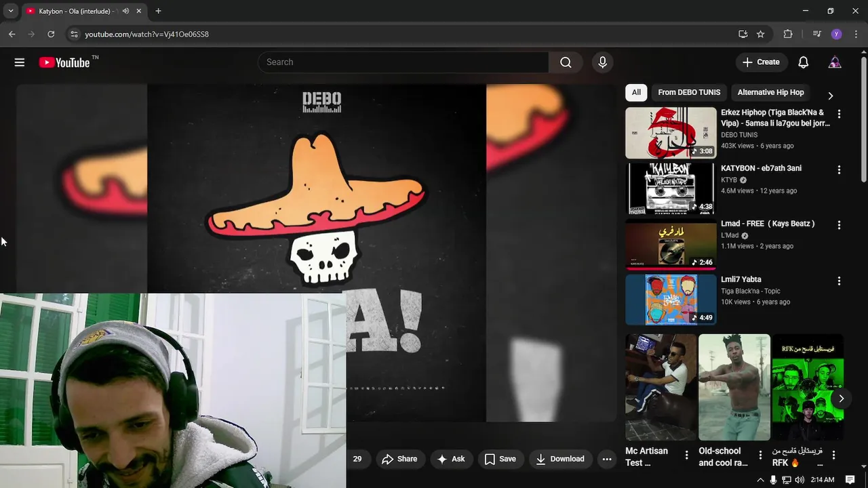Screen dimensions: 868x488
Task: Open options for Mc Artisan Test short
Action: [x=686, y=455]
